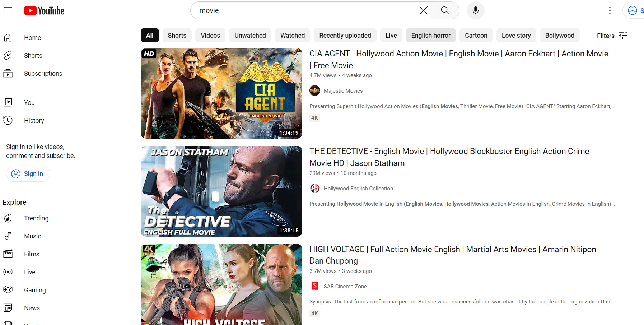Select the Recently uploaded chip
The height and width of the screenshot is (325, 644).
[345, 35]
